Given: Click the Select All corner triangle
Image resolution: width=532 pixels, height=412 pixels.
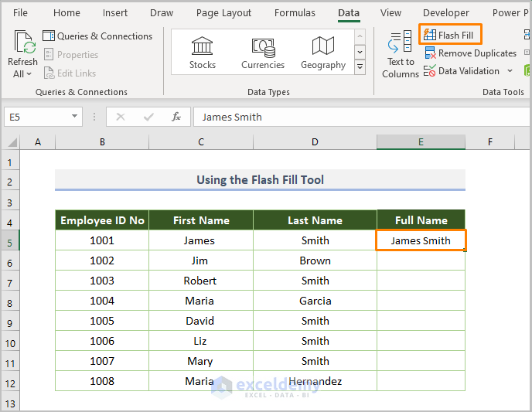Looking at the screenshot, I should (x=11, y=142).
